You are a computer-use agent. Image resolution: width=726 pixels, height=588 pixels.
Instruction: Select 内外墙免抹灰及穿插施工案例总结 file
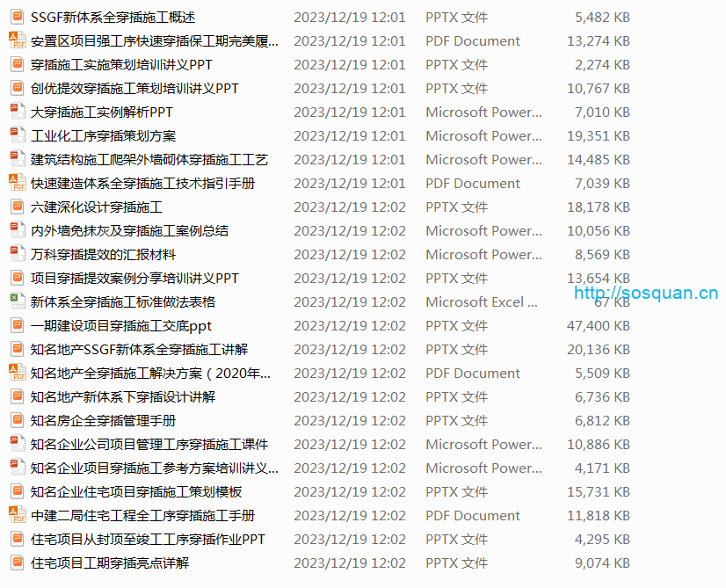coord(129,230)
